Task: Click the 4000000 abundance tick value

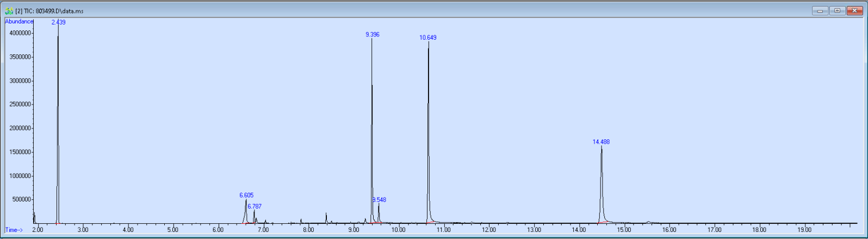Action: pos(20,33)
